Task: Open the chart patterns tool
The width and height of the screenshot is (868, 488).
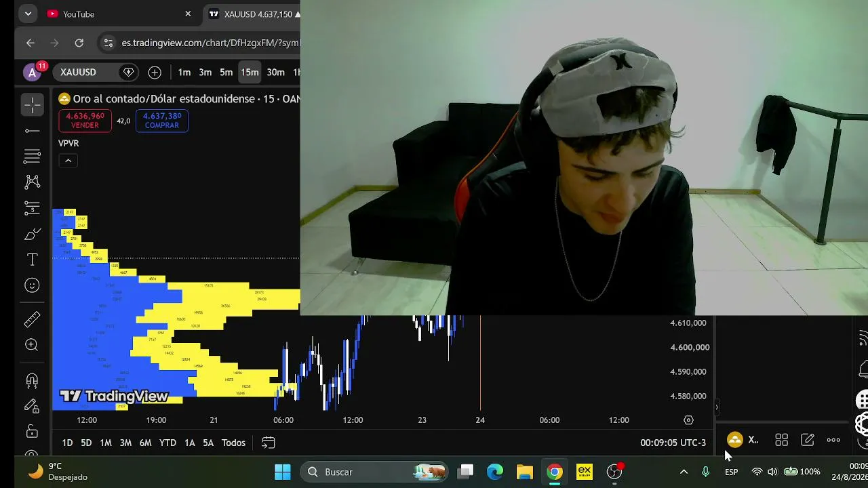Action: 32,182
